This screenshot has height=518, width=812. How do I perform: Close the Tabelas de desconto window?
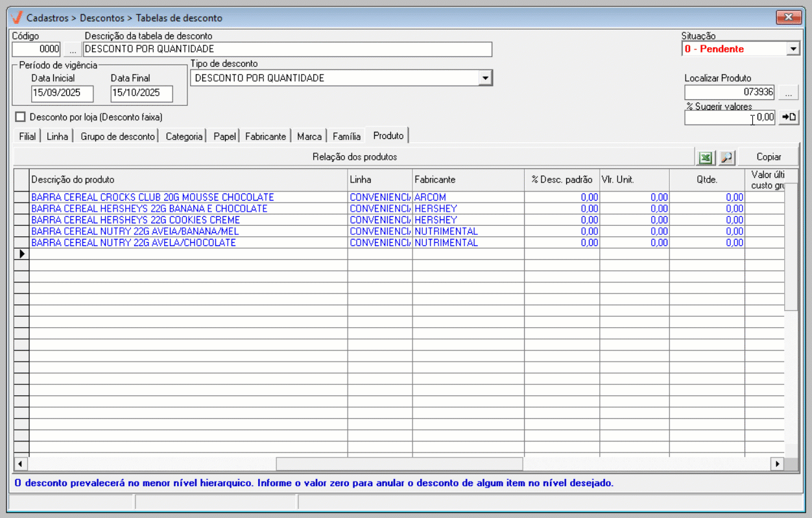(789, 17)
